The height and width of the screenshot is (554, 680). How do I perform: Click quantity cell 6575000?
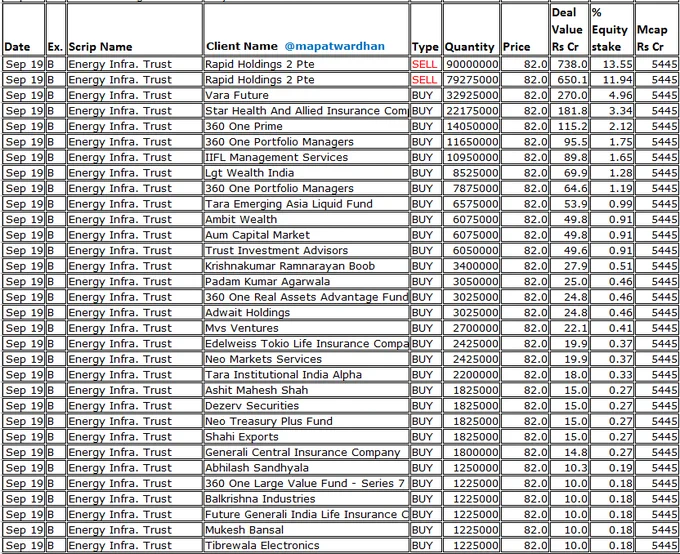[x=471, y=204]
